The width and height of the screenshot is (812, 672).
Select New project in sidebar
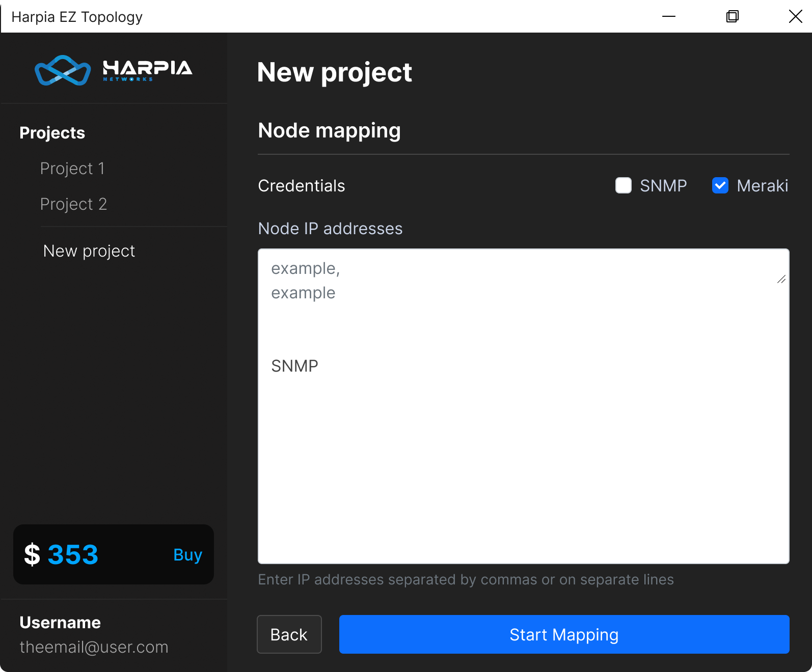89,251
